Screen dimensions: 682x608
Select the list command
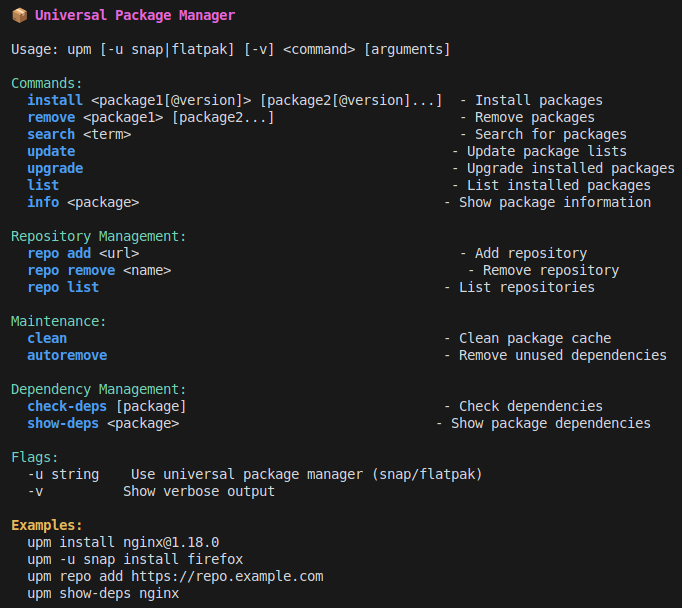(x=43, y=185)
